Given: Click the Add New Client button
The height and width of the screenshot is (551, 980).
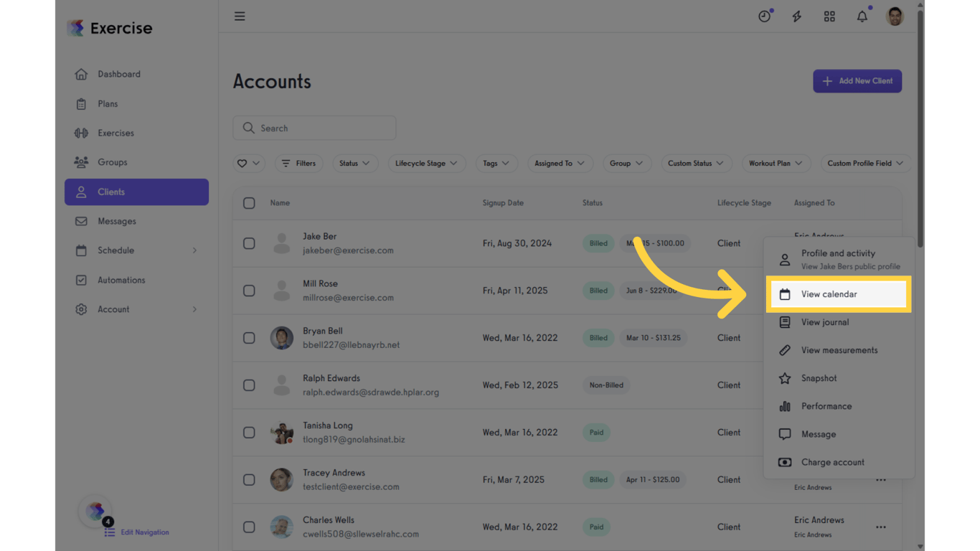Looking at the screenshot, I should (x=857, y=81).
